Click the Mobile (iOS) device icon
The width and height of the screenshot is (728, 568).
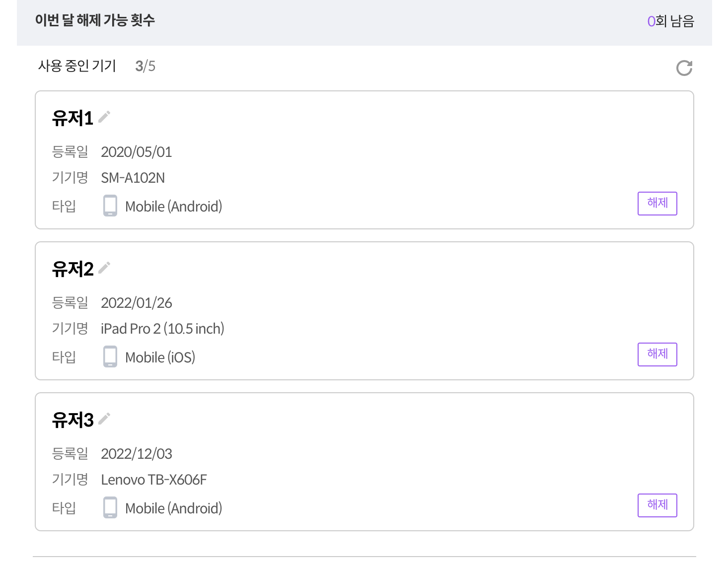[x=110, y=356]
